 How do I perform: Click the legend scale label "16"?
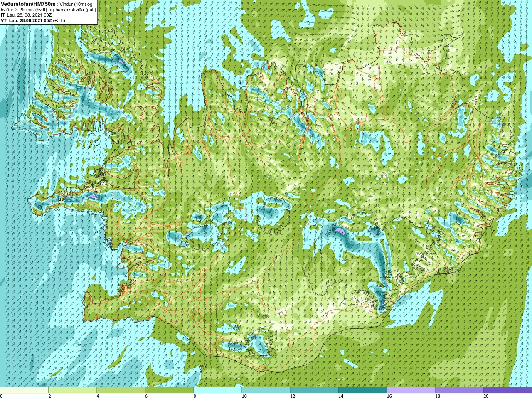coord(389,396)
